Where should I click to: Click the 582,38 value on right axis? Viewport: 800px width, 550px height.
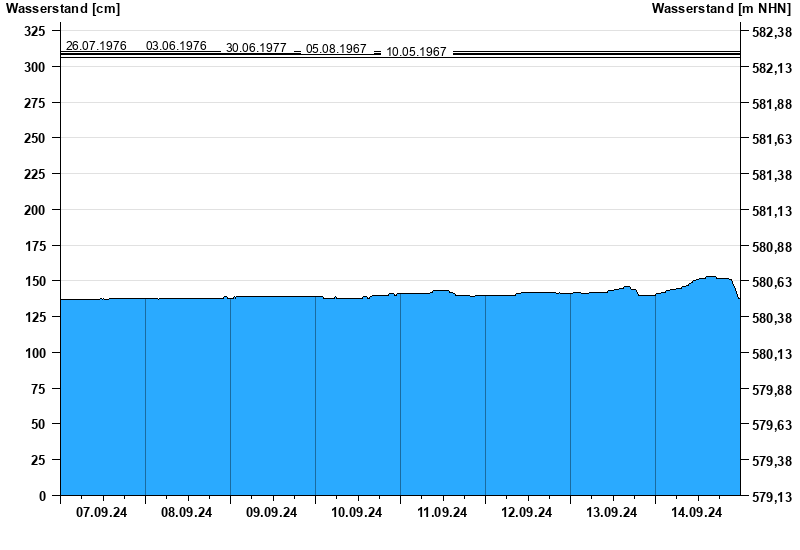771,32
